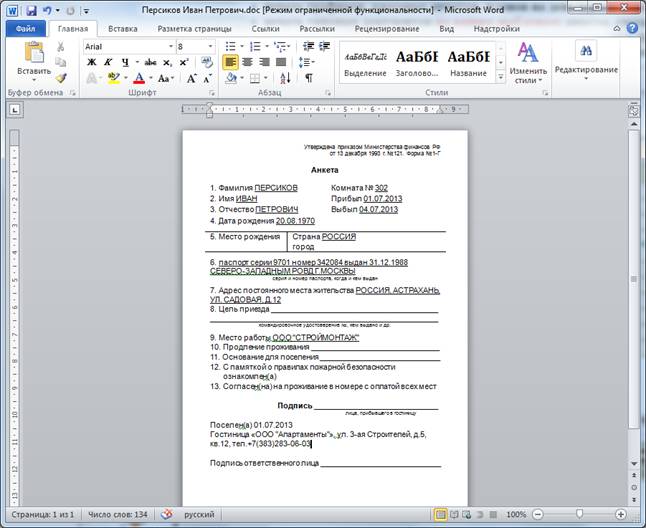
Task: Click the Save icon in quick access toolbar
Action: [x=31, y=9]
